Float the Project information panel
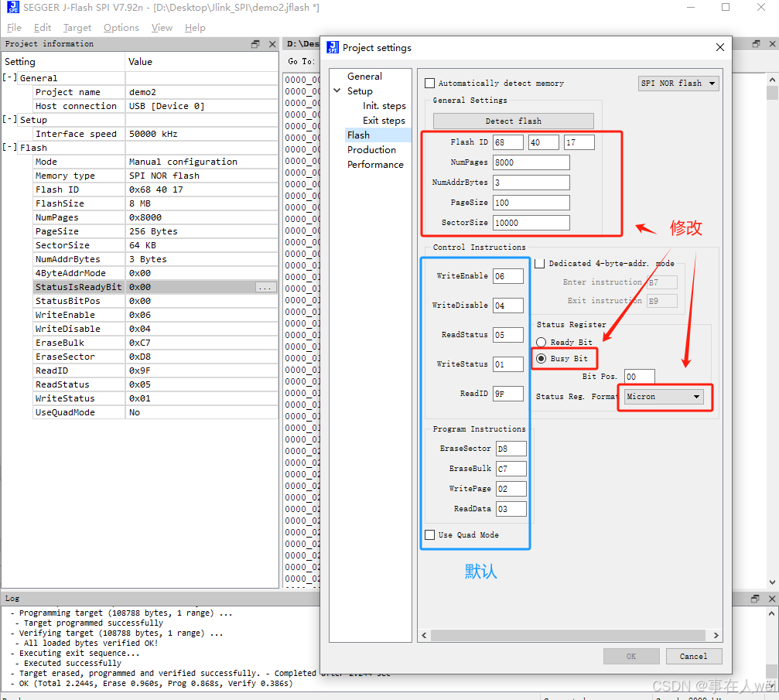 coord(255,44)
